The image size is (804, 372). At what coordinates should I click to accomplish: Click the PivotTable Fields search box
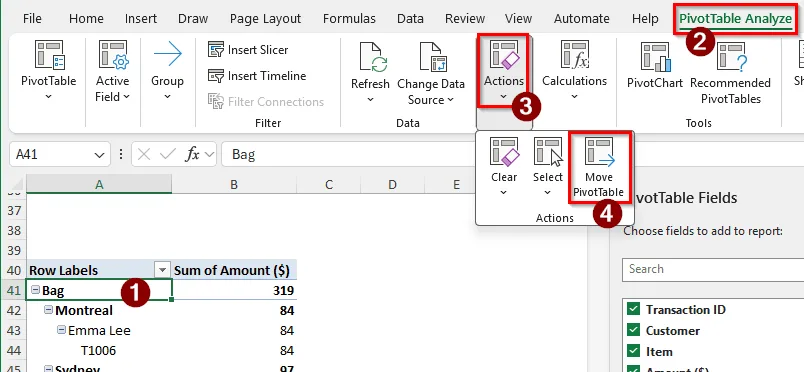[713, 269]
